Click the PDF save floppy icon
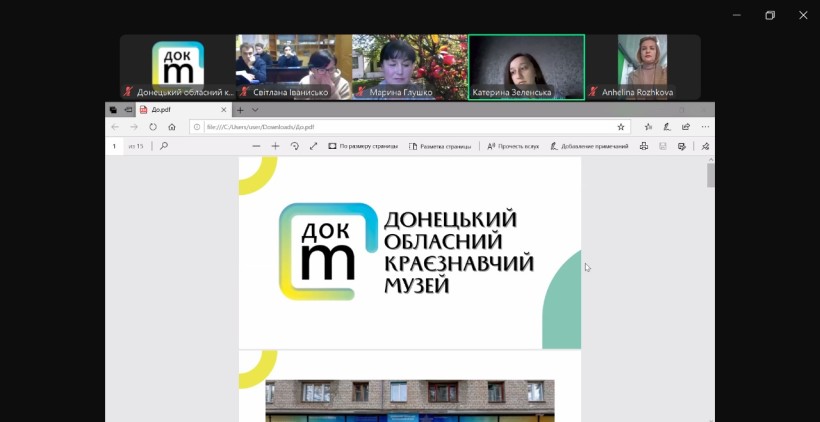This screenshot has height=422, width=820. (663, 146)
